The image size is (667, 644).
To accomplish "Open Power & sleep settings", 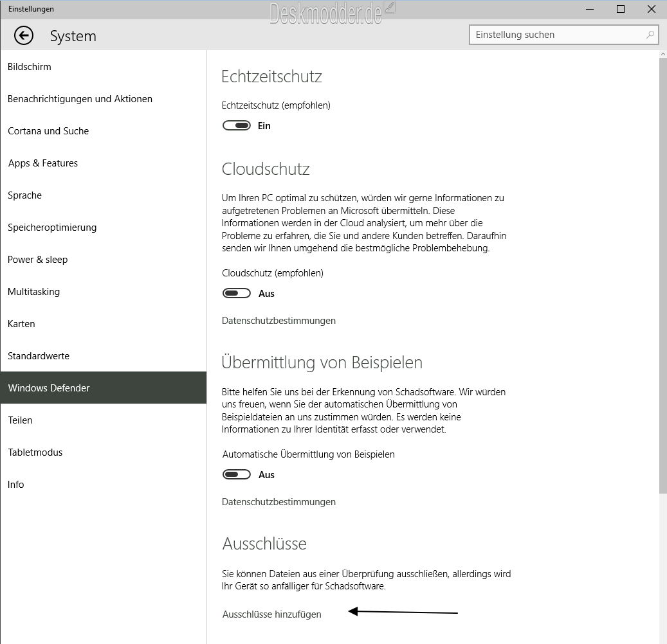I will 104,259.
